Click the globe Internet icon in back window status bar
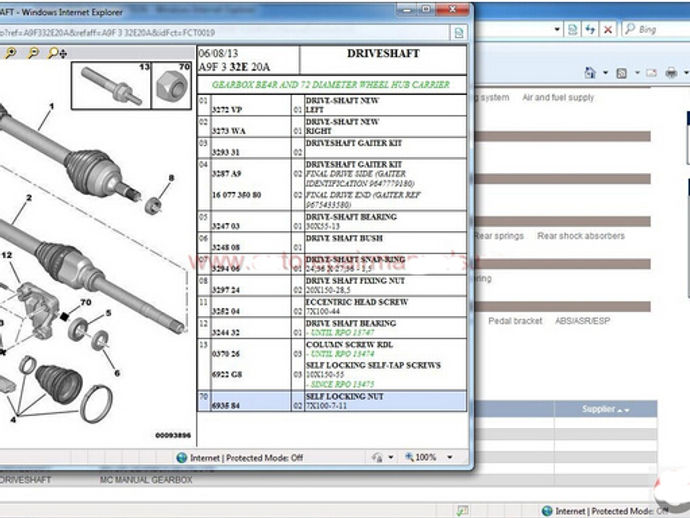 547,511
